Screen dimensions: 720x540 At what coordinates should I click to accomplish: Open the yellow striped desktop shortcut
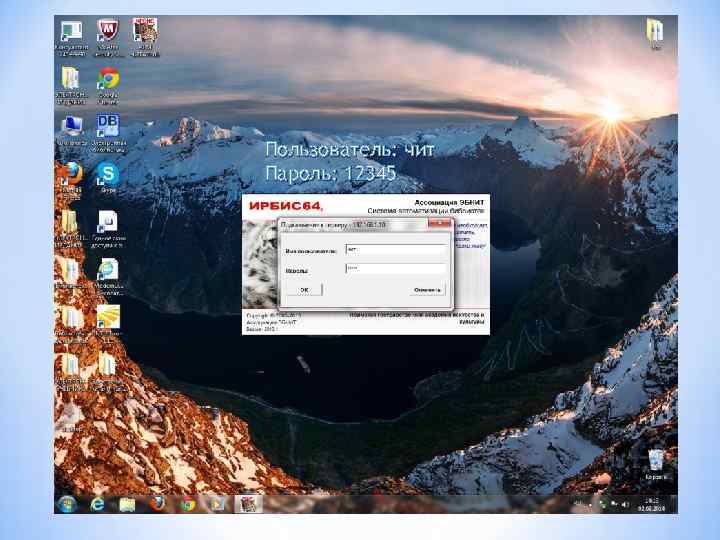point(108,321)
